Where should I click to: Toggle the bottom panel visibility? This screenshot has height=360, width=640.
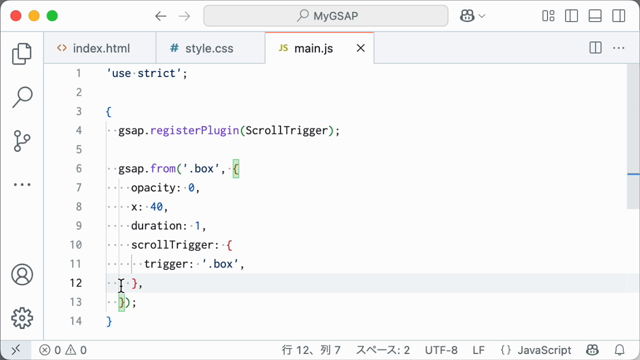tap(595, 16)
